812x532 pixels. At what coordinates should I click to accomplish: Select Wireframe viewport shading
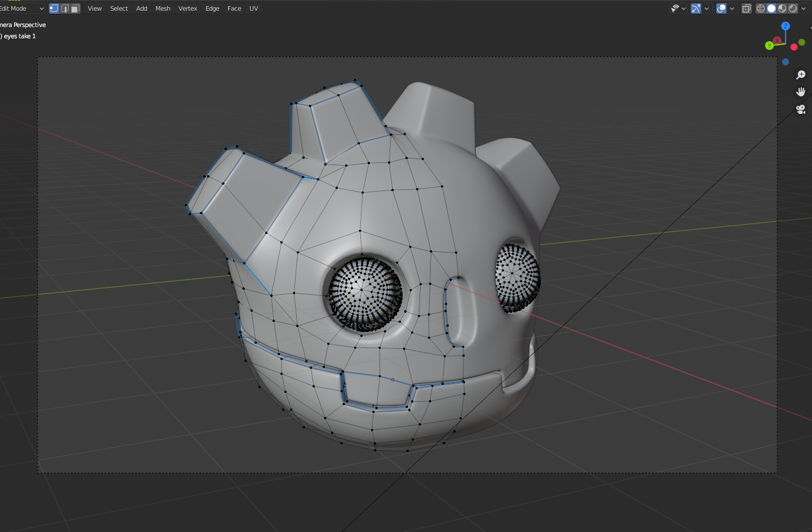(x=761, y=8)
